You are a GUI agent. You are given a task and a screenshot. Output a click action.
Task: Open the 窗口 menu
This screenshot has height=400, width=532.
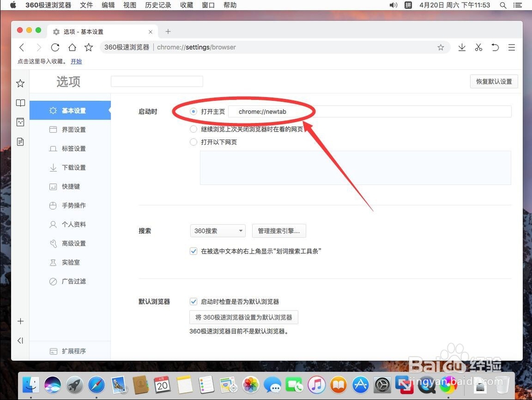click(x=208, y=5)
